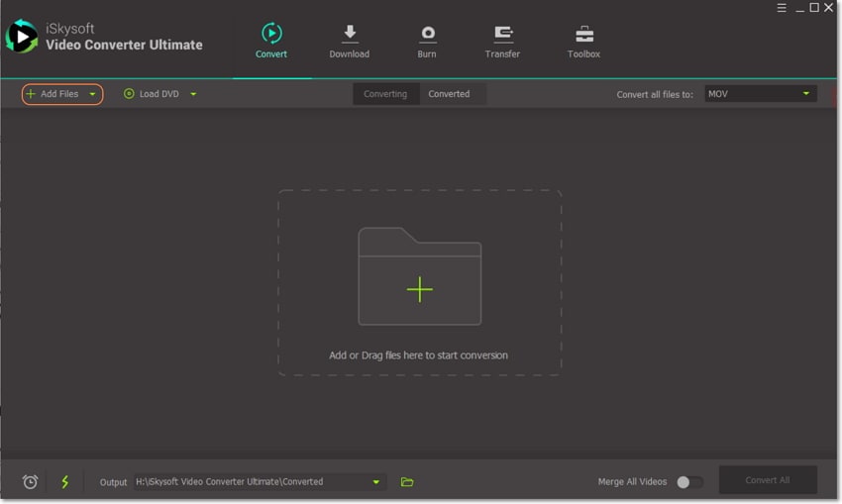This screenshot has width=842, height=504.
Task: Open output folder with folder icon
Action: click(407, 482)
